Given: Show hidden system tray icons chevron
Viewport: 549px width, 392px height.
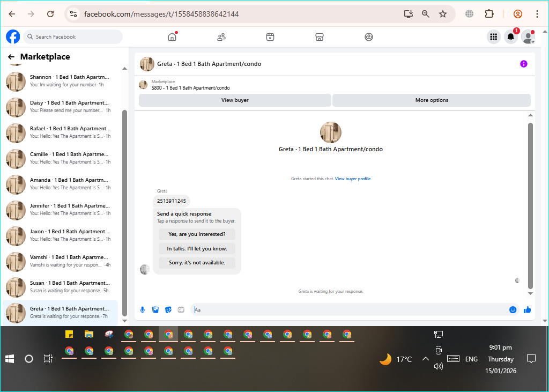Looking at the screenshot, I should click(425, 359).
